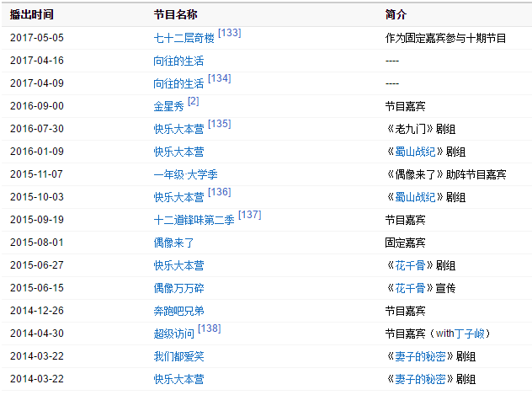Open 快乐大本营 link in 2016-07-30 row
Screen dimensions: 532x395
tap(178, 129)
